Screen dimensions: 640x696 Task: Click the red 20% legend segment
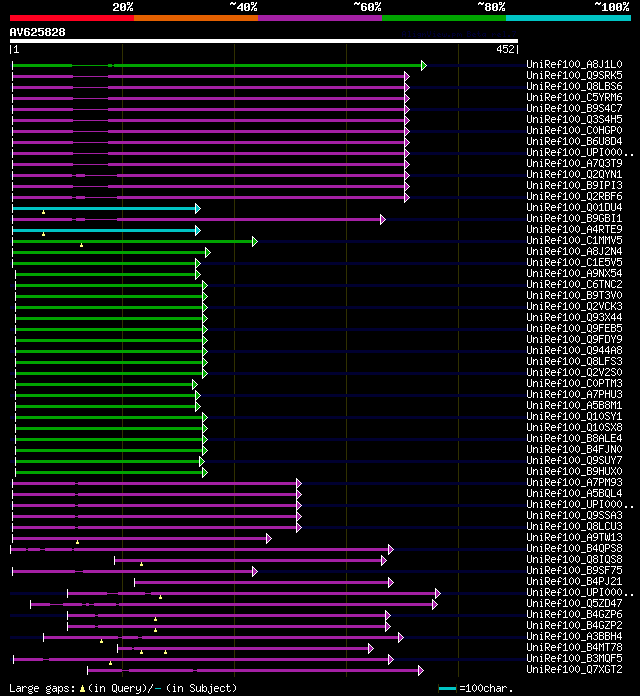tap(72, 18)
